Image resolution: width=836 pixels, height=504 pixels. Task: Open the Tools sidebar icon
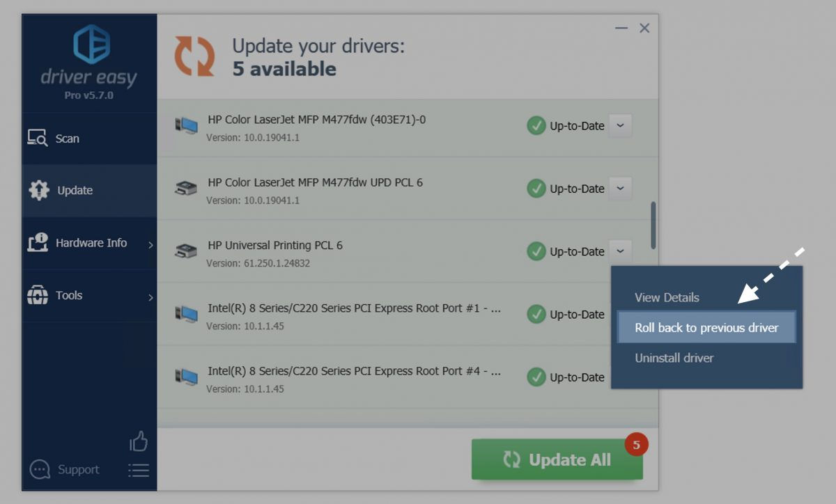coord(38,294)
